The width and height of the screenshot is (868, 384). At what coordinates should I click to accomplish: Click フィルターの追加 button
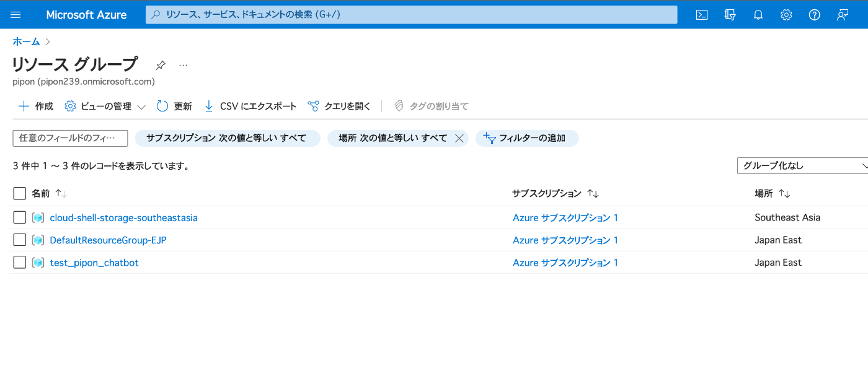527,138
